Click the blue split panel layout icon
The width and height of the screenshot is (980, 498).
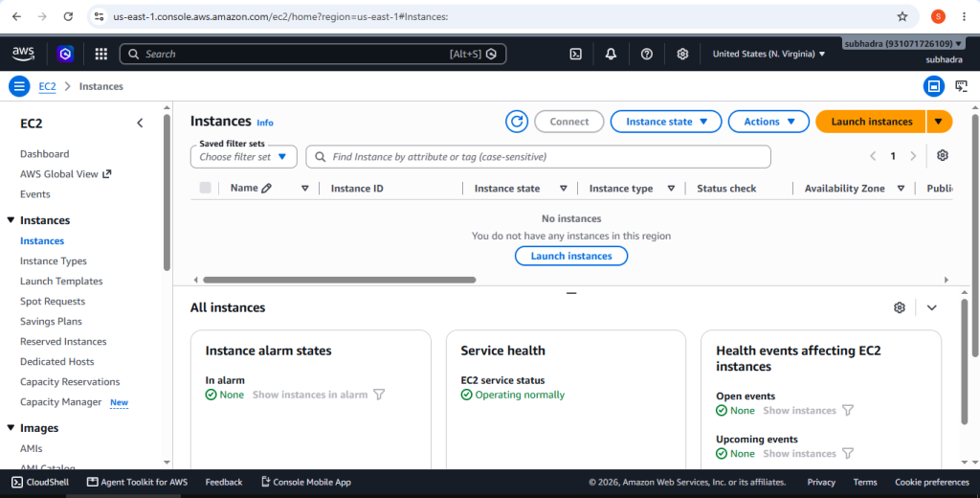934,86
